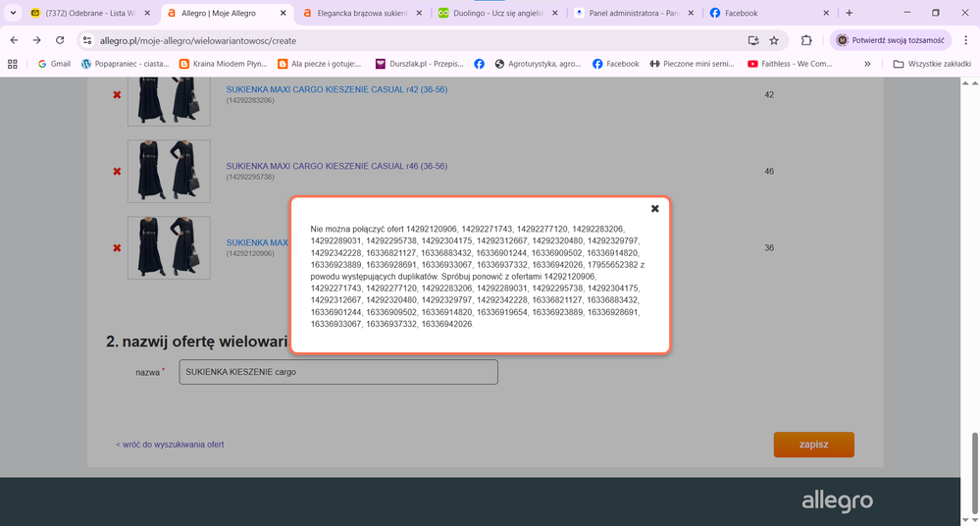Expand the tab search dropdown arrow

[x=12, y=13]
